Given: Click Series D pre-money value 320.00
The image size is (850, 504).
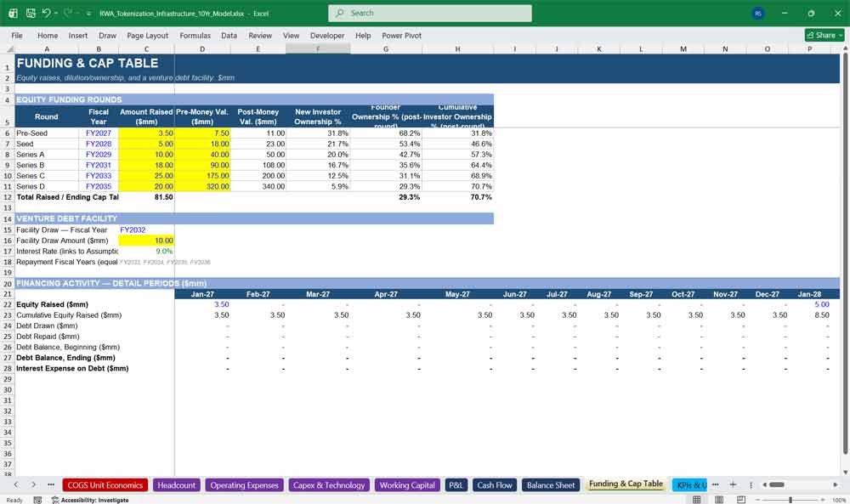Looking at the screenshot, I should click(x=203, y=186).
